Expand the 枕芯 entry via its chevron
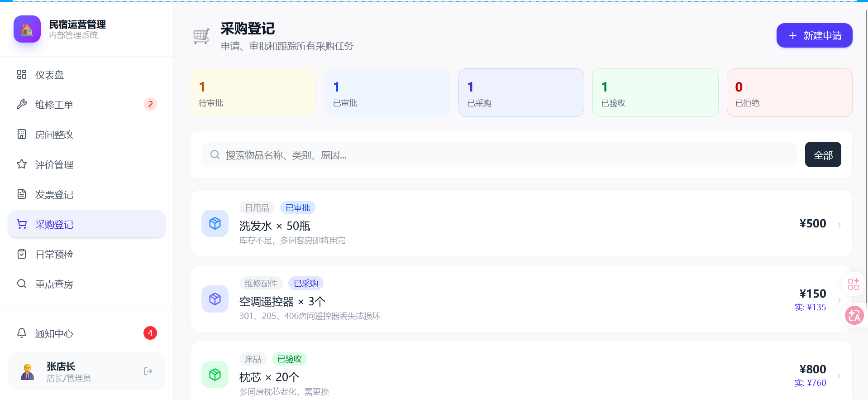 tap(839, 376)
